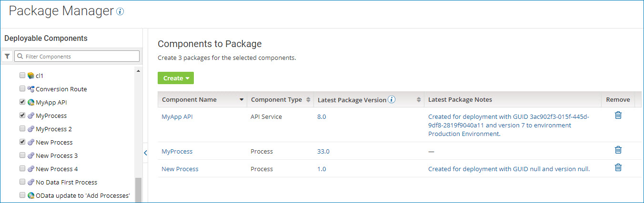Screen dimensions: 644x203
Task: Open package version 33.0 link
Action: coord(323,151)
